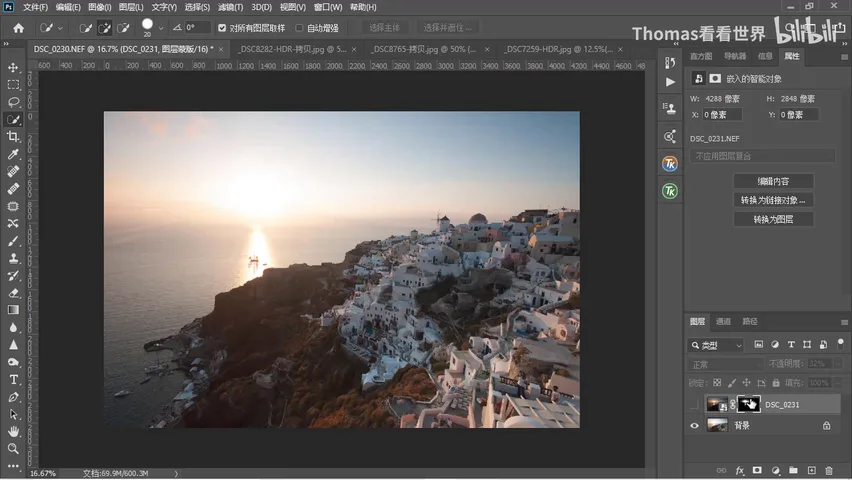Open the 图像(I) menu
The width and height of the screenshot is (852, 480).
click(99, 7)
